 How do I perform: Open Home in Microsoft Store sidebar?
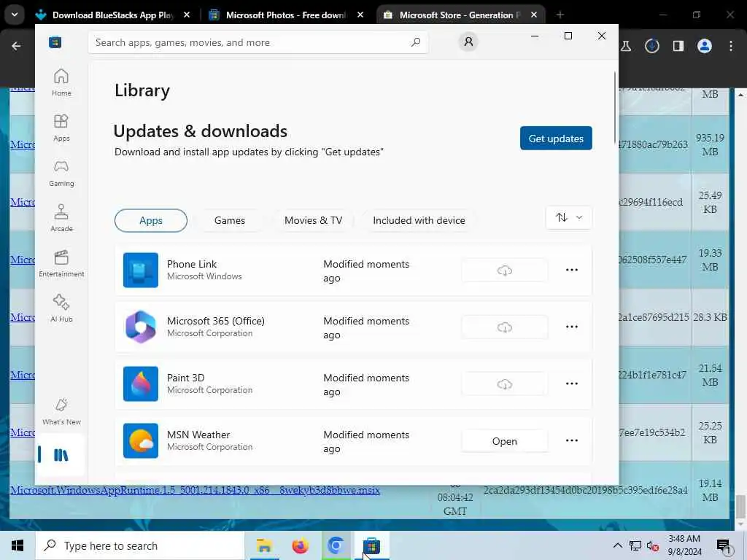pos(61,82)
